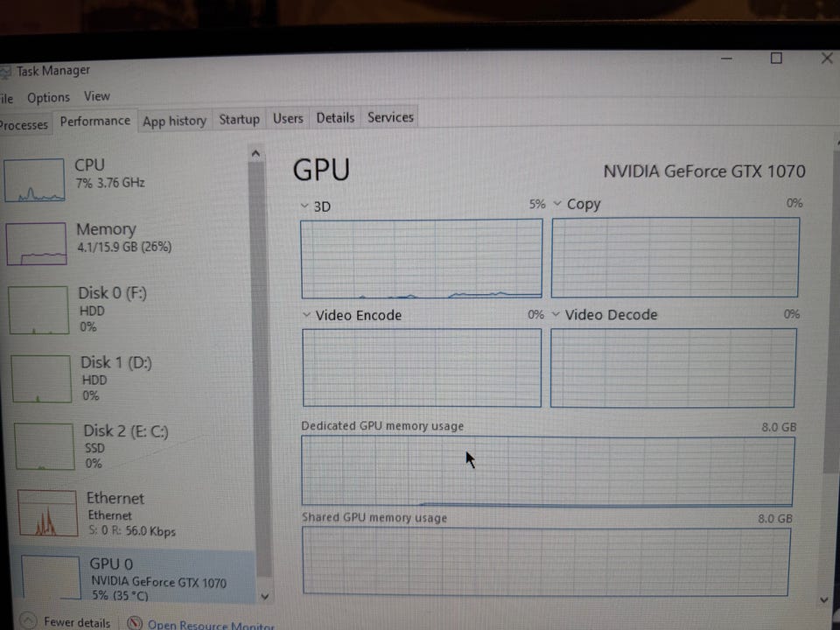Click the sidebar scrollbar thumb
The width and height of the screenshot is (840, 630).
pyautogui.click(x=260, y=369)
